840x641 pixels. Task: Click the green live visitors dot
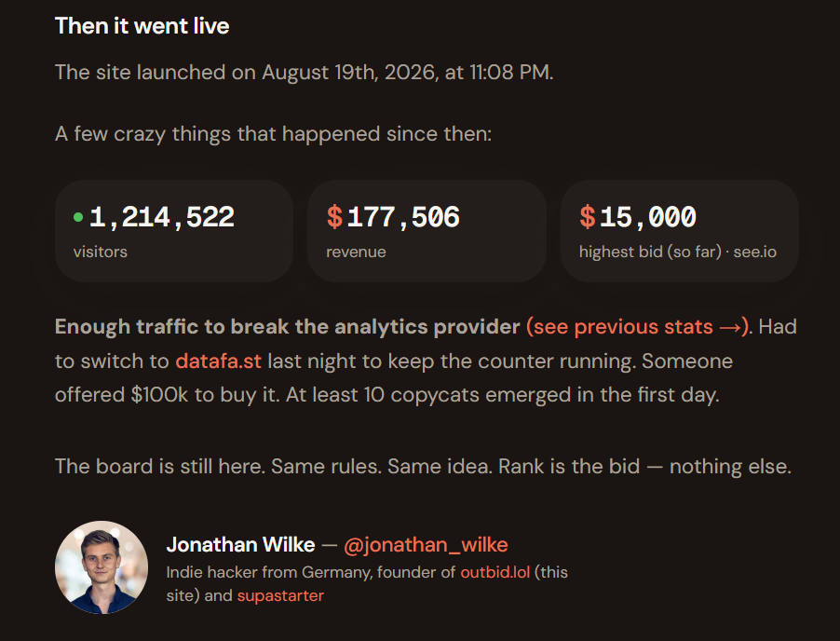pos(78,217)
